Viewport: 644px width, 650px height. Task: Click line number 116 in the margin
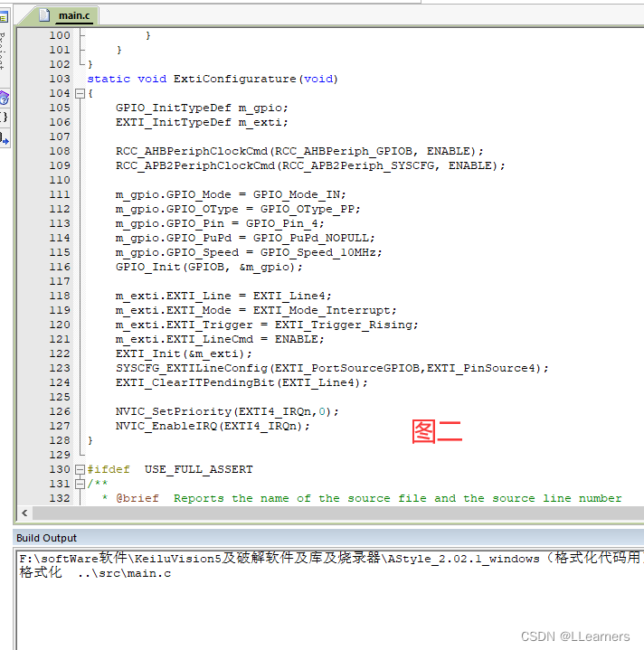coord(59,267)
